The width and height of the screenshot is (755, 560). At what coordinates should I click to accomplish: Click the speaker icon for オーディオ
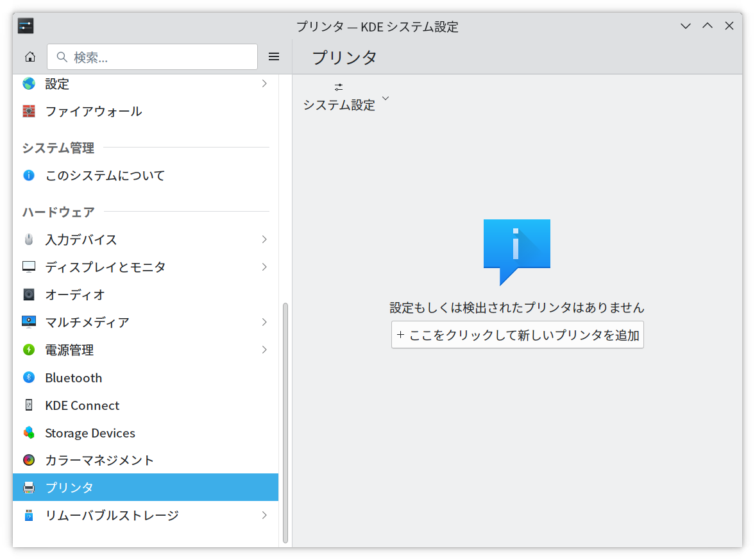(29, 294)
